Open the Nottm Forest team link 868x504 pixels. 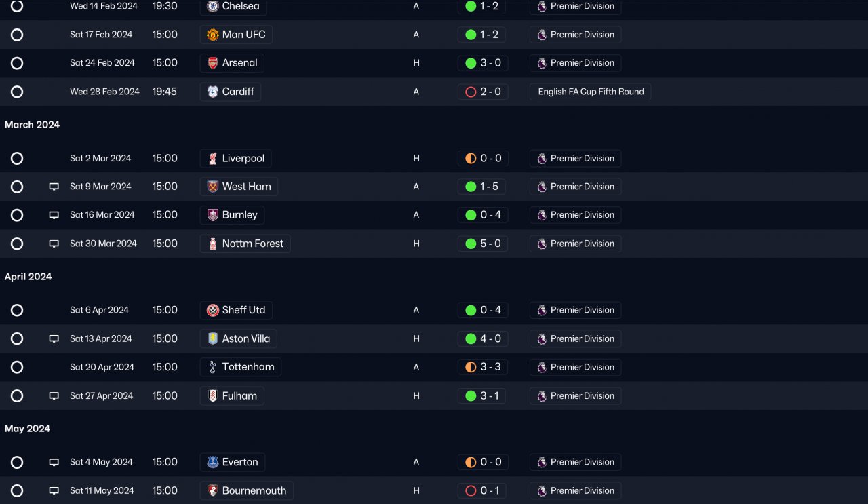click(252, 244)
